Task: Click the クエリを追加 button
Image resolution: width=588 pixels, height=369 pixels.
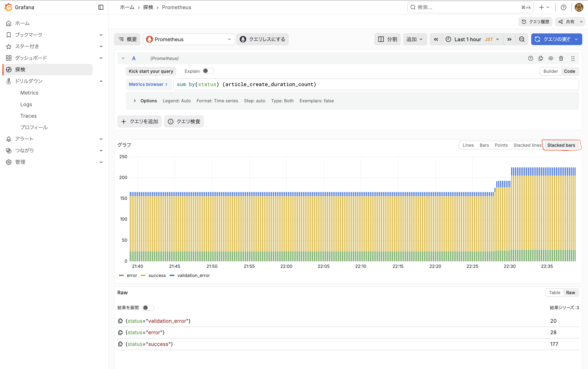Action: click(140, 122)
